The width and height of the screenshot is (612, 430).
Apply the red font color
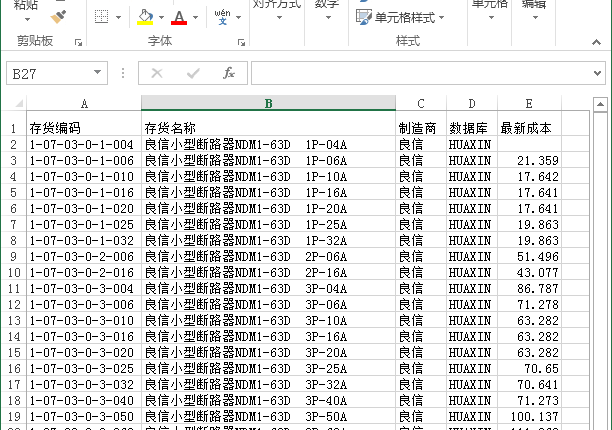(x=179, y=17)
